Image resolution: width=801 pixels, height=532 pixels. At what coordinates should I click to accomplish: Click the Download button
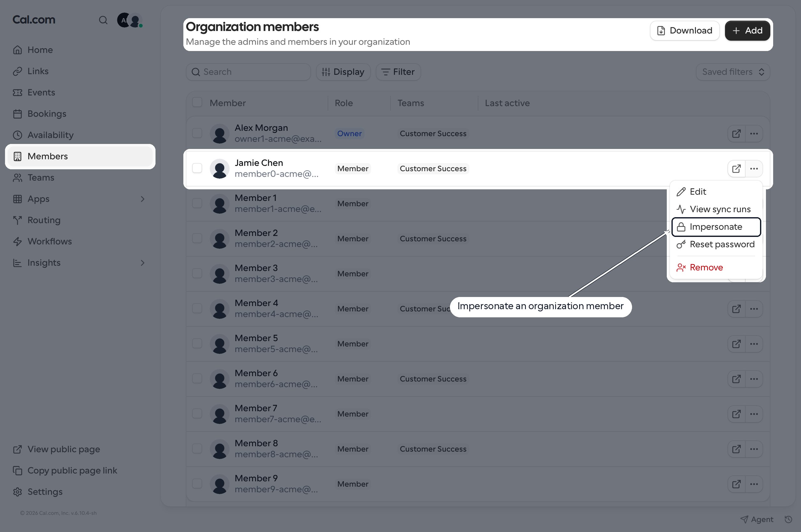pyautogui.click(x=685, y=31)
